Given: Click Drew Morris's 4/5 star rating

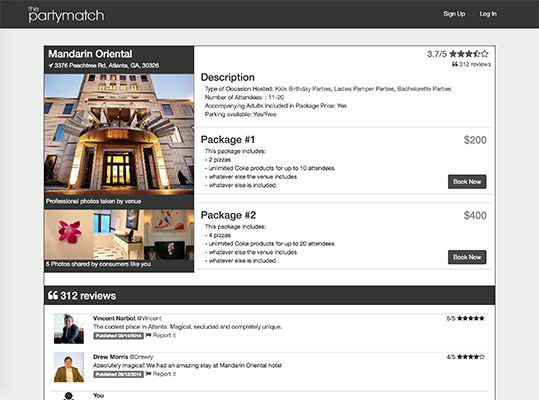Looking at the screenshot, I should pos(465,357).
